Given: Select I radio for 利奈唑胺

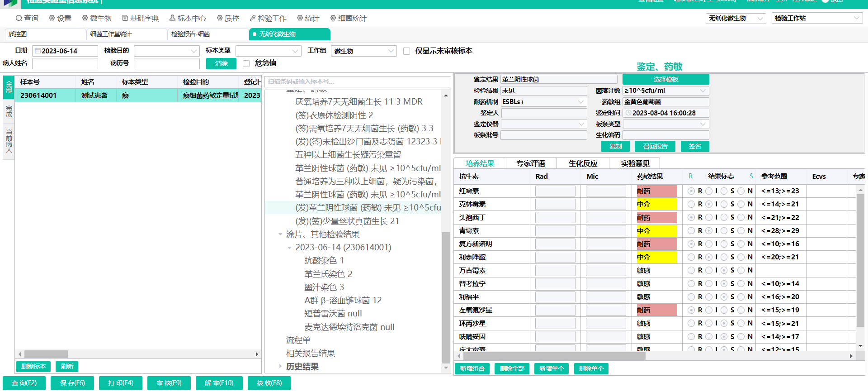Looking at the screenshot, I should (709, 257).
